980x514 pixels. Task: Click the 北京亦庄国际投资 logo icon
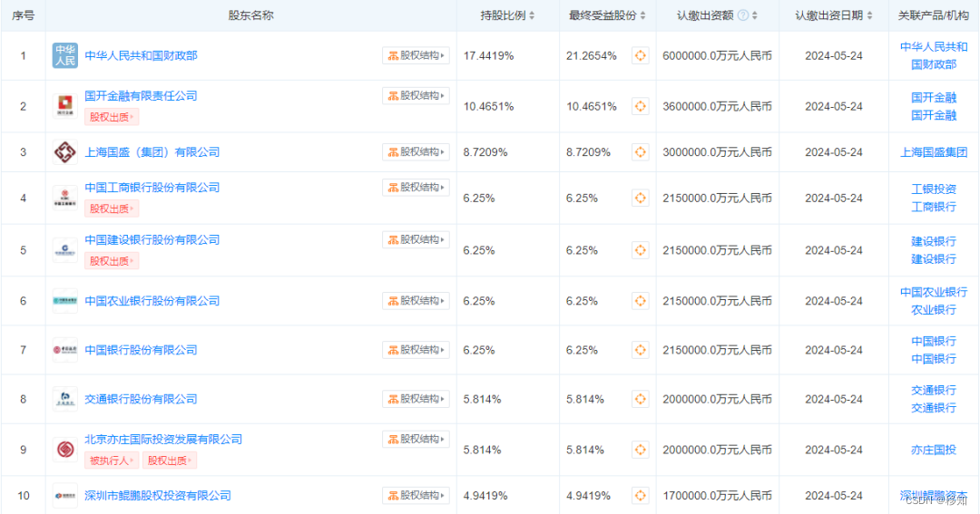(x=65, y=450)
